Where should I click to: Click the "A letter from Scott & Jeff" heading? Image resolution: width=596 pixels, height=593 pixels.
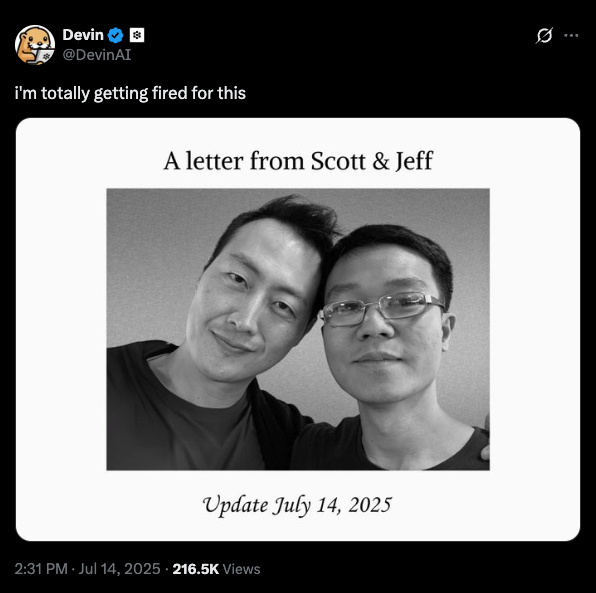click(298, 161)
